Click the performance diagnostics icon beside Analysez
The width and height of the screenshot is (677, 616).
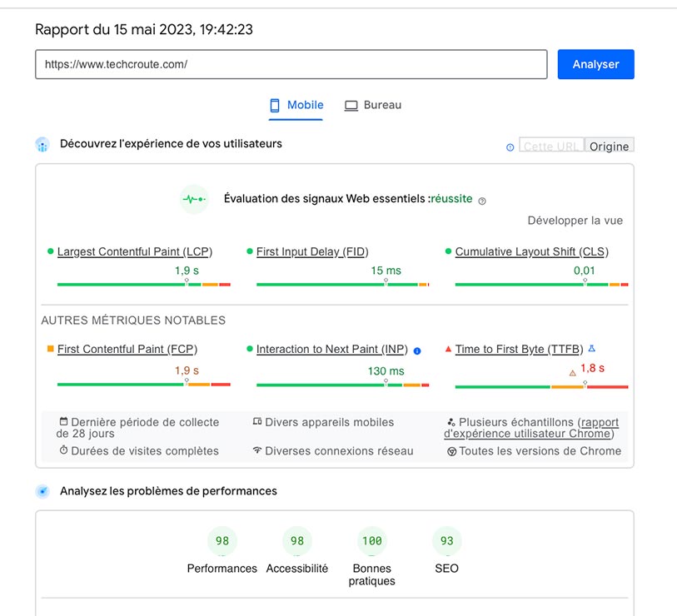click(42, 491)
